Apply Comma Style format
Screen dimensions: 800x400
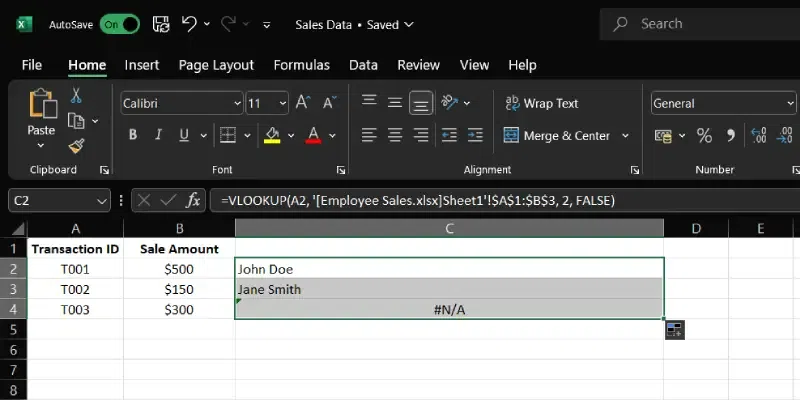pos(731,136)
